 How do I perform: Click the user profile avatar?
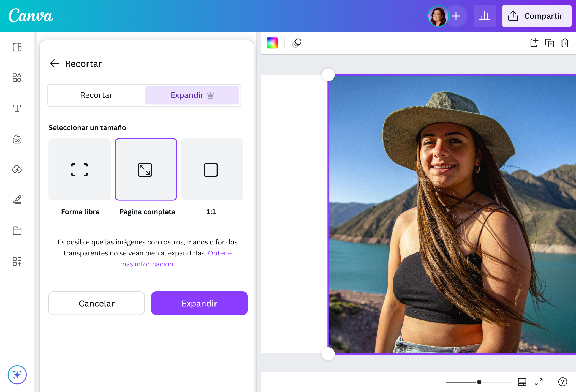coord(438,16)
